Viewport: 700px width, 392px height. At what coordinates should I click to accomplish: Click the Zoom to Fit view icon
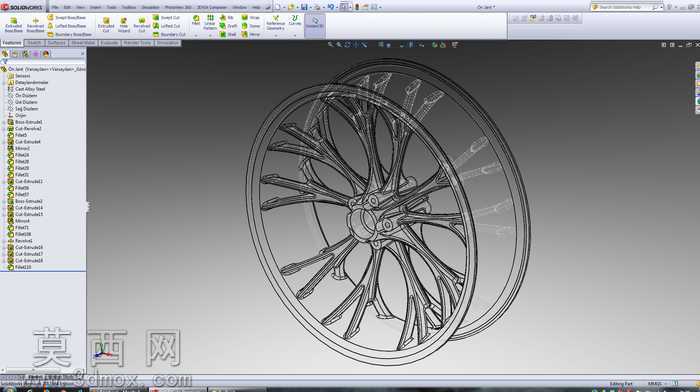[331, 45]
